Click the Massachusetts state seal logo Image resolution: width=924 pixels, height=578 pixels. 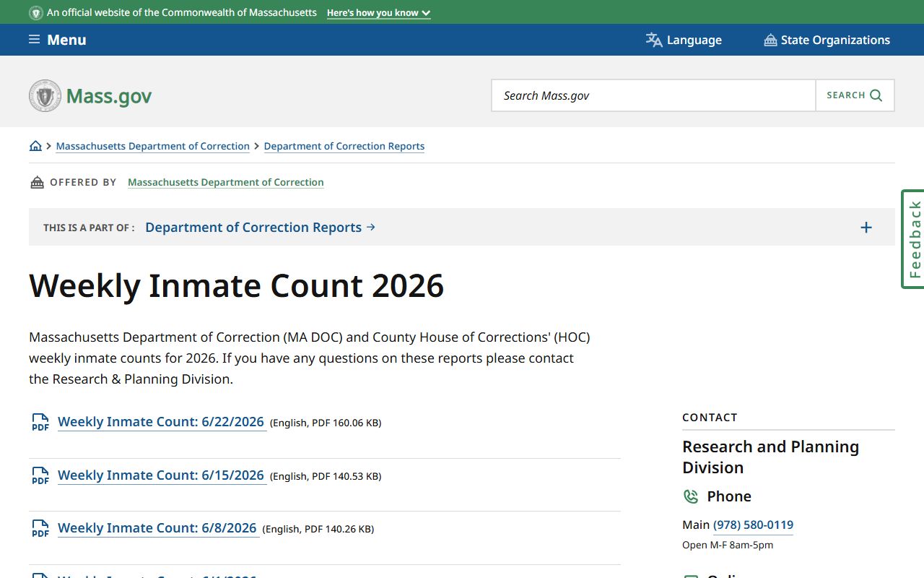[45, 95]
